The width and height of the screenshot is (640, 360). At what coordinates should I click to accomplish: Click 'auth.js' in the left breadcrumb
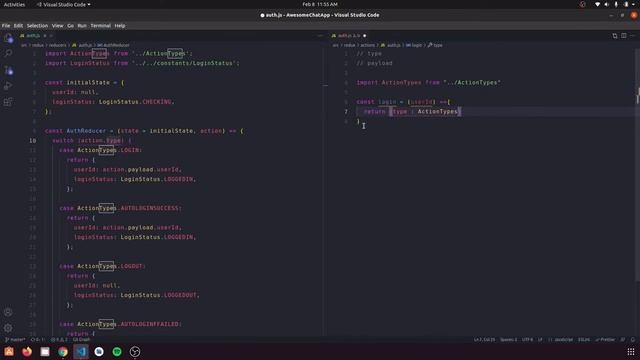85,45
